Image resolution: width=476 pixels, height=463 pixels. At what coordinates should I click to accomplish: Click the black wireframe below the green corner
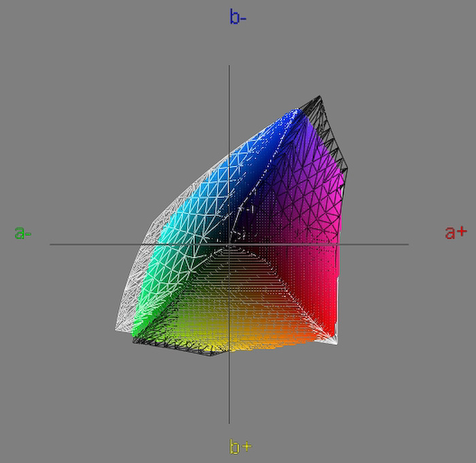pyautogui.click(x=177, y=348)
